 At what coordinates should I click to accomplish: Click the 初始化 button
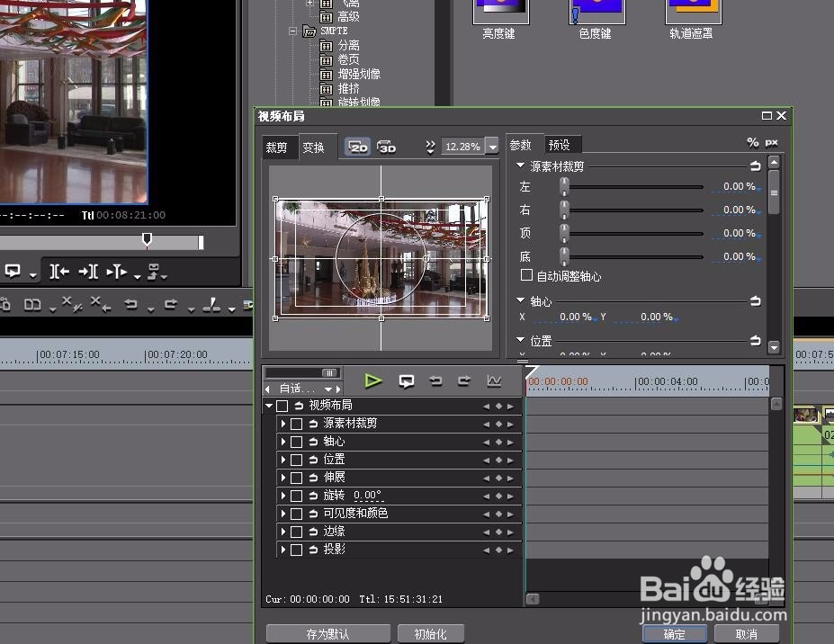click(430, 634)
